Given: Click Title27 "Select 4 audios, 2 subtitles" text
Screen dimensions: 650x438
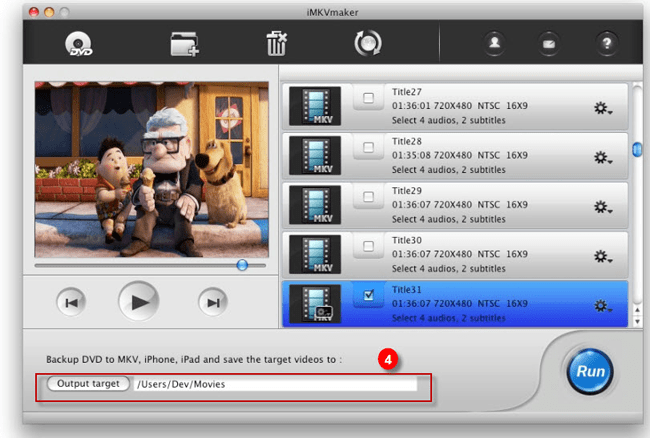Looking at the screenshot, I should pos(449,120).
